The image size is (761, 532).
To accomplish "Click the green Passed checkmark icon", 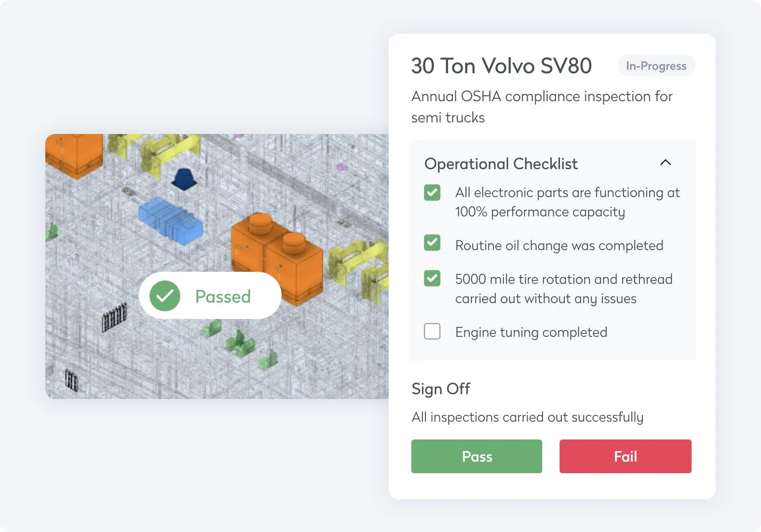I will click(165, 296).
